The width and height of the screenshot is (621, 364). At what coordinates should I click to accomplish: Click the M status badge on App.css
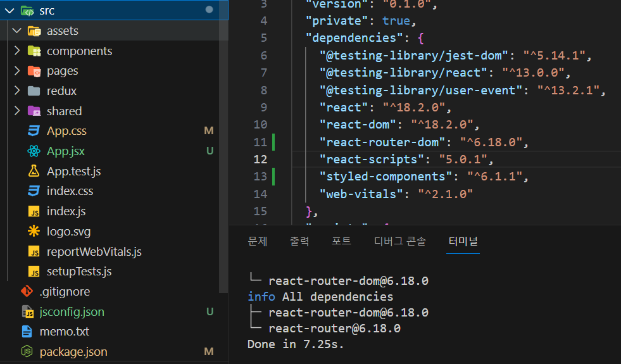[x=209, y=130]
